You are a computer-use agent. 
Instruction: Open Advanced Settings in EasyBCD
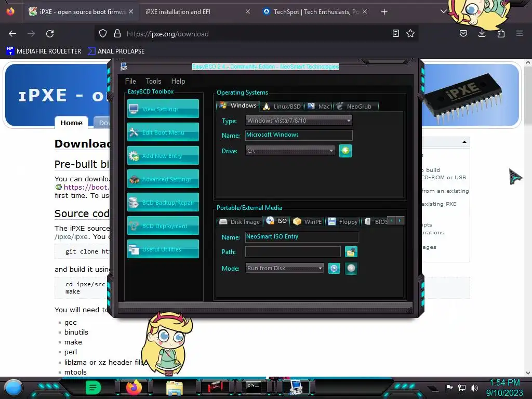point(163,179)
